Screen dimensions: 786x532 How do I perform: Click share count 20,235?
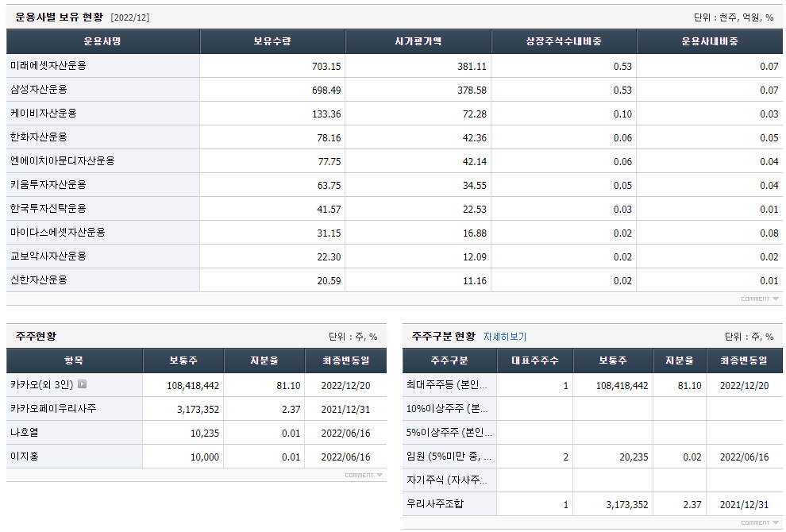click(634, 457)
